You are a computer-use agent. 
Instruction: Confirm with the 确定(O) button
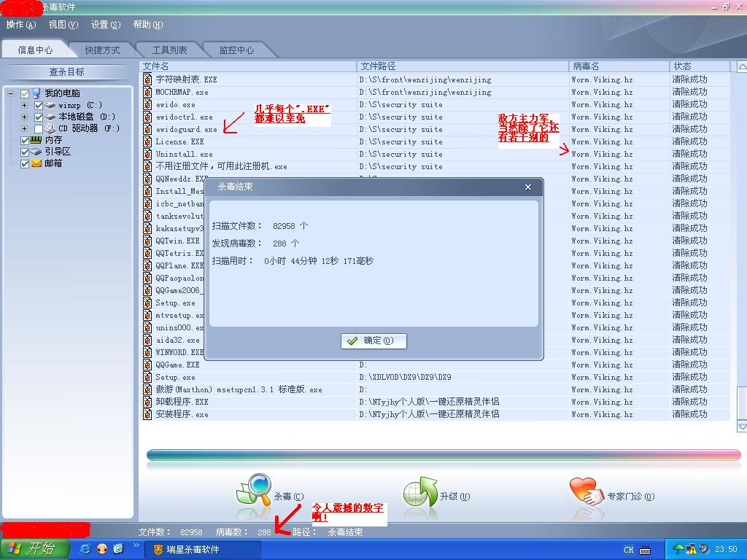pos(373,341)
